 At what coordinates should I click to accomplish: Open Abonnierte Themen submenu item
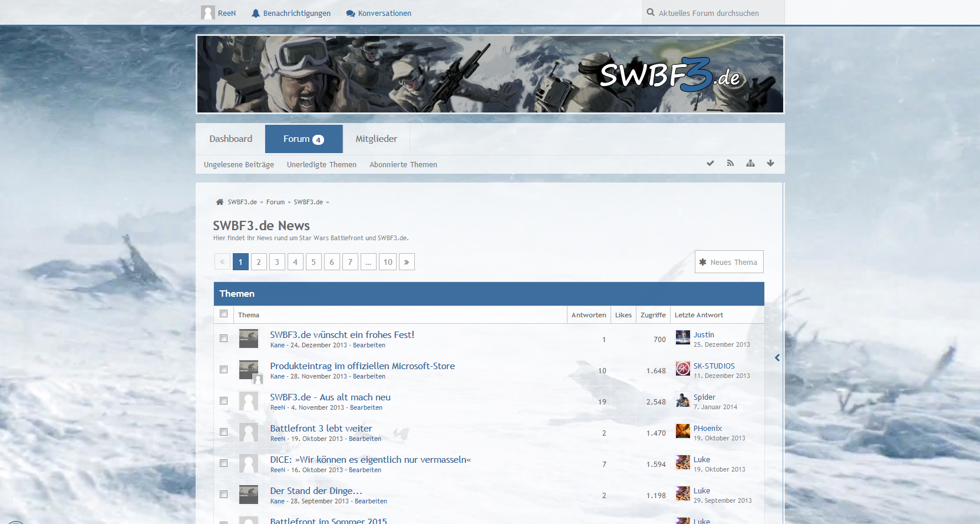pyautogui.click(x=403, y=165)
